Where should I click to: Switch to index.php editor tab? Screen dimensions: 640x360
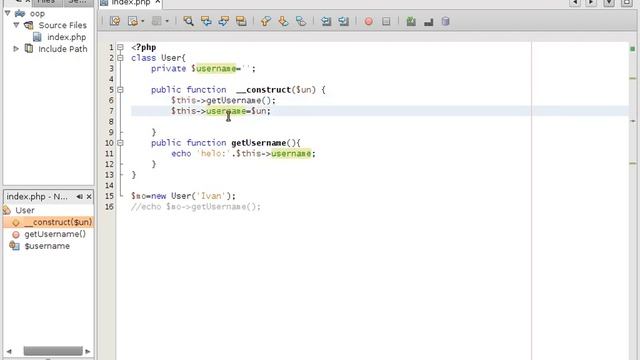click(x=131, y=2)
